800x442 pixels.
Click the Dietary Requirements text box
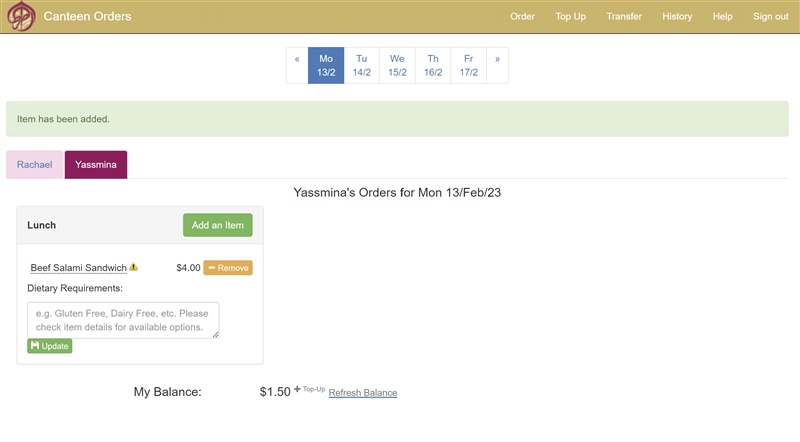coord(123,320)
